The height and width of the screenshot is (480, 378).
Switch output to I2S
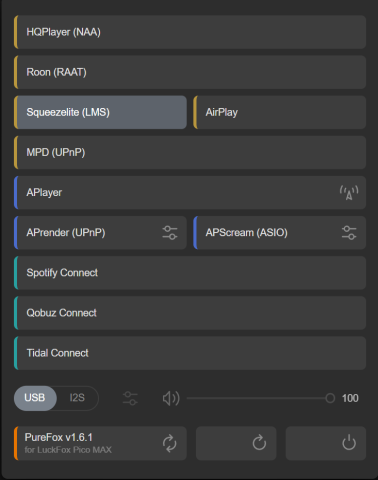click(77, 398)
